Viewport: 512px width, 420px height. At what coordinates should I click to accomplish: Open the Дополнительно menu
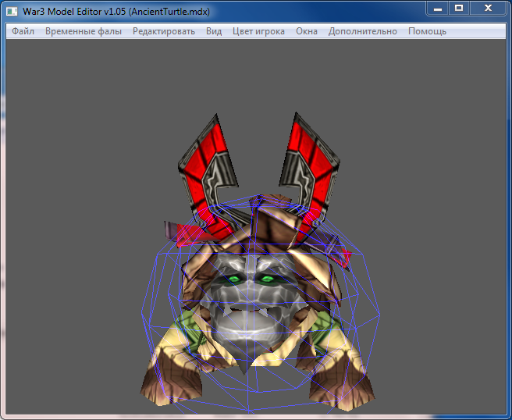[x=363, y=31]
